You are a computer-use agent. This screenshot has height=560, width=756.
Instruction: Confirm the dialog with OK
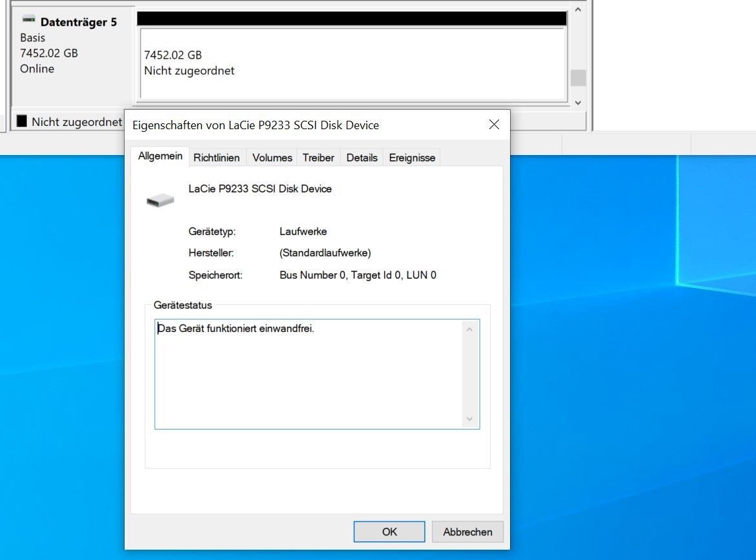pos(389,532)
